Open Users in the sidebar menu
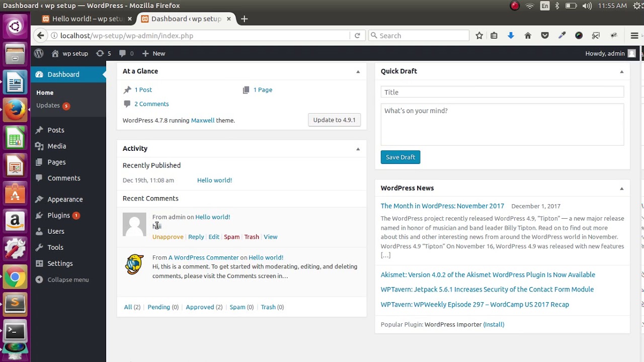 click(x=56, y=232)
